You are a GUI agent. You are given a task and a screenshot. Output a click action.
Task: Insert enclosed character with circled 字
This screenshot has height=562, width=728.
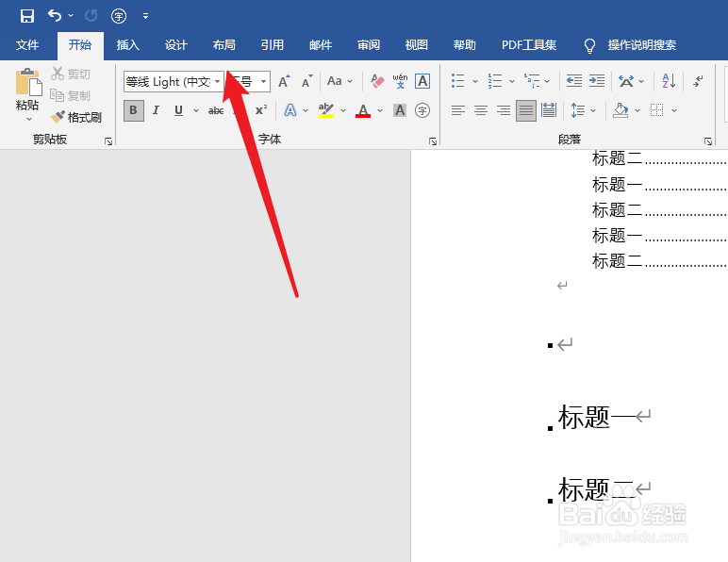point(422,110)
